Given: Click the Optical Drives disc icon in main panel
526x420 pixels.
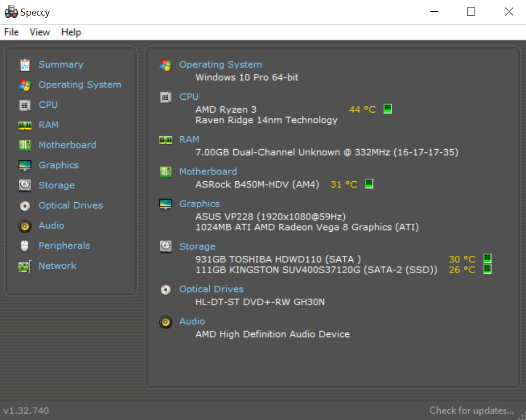Looking at the screenshot, I should click(166, 290).
